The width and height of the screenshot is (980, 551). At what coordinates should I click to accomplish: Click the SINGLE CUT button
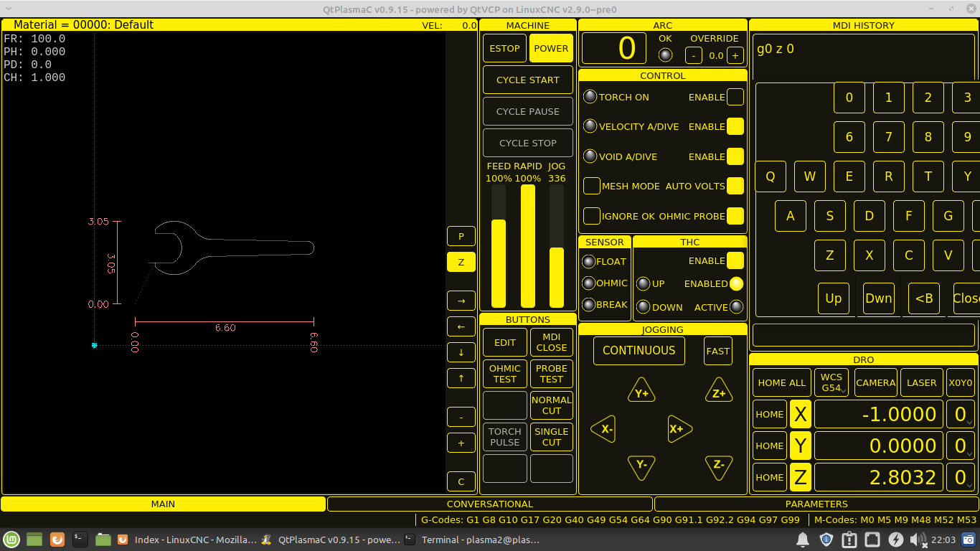coord(552,437)
